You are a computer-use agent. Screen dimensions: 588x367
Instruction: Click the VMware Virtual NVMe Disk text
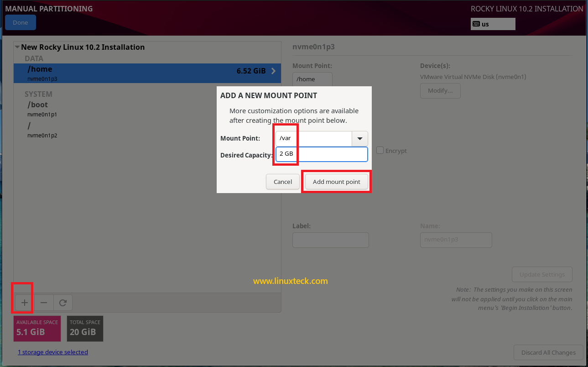coord(473,77)
